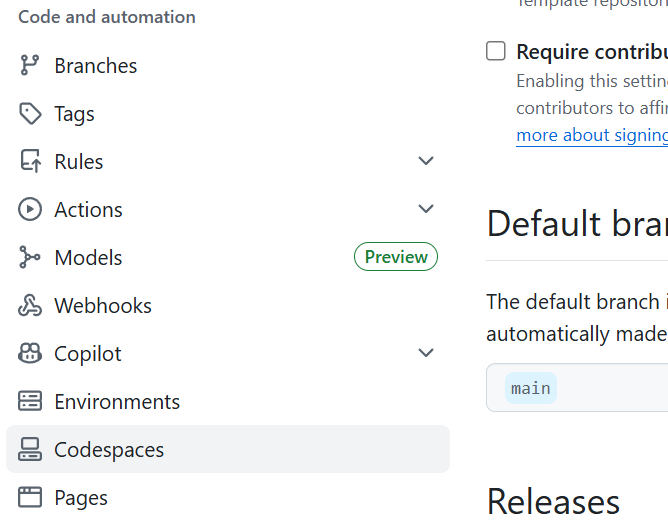Open the Branches settings page
668x528 pixels.
pos(96,66)
